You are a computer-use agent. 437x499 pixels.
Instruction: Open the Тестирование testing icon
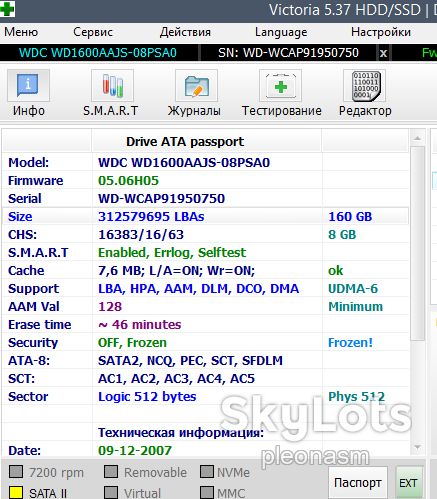pos(280,86)
